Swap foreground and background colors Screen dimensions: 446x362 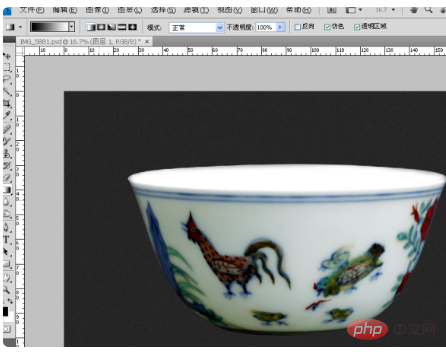(10, 301)
